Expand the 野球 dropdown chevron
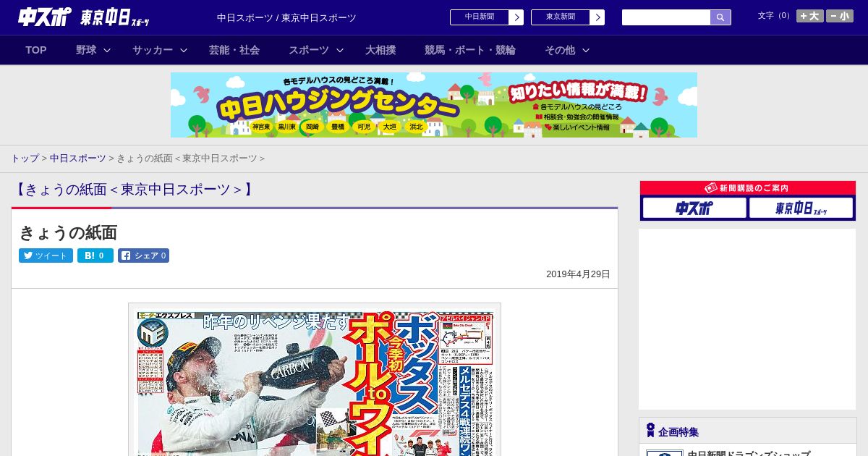The height and width of the screenshot is (456, 868). tap(107, 50)
